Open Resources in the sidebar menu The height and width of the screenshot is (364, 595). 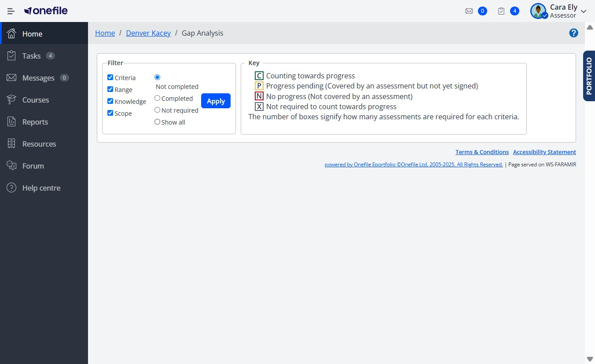tap(44, 143)
